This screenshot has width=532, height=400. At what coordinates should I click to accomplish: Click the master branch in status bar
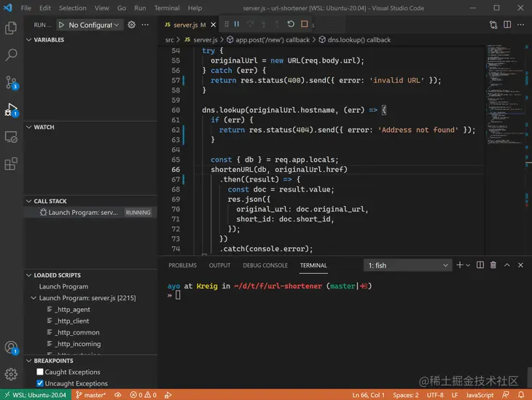tap(90, 395)
